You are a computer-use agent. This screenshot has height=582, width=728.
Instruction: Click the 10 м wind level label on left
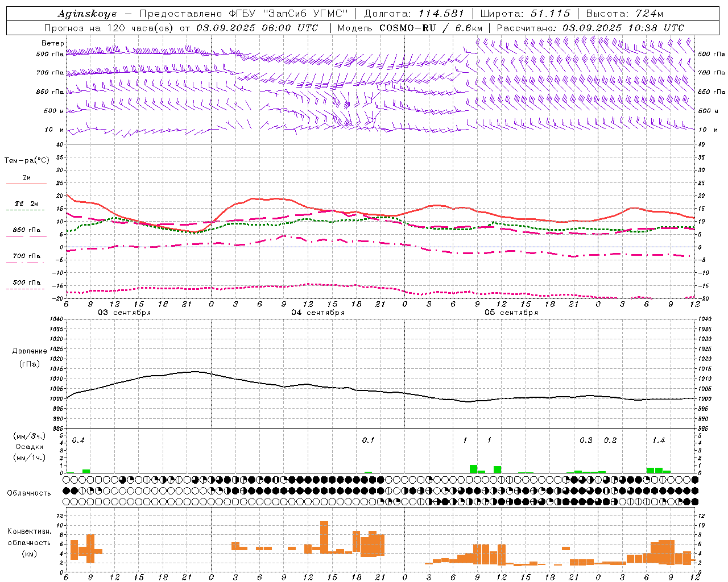55,130
